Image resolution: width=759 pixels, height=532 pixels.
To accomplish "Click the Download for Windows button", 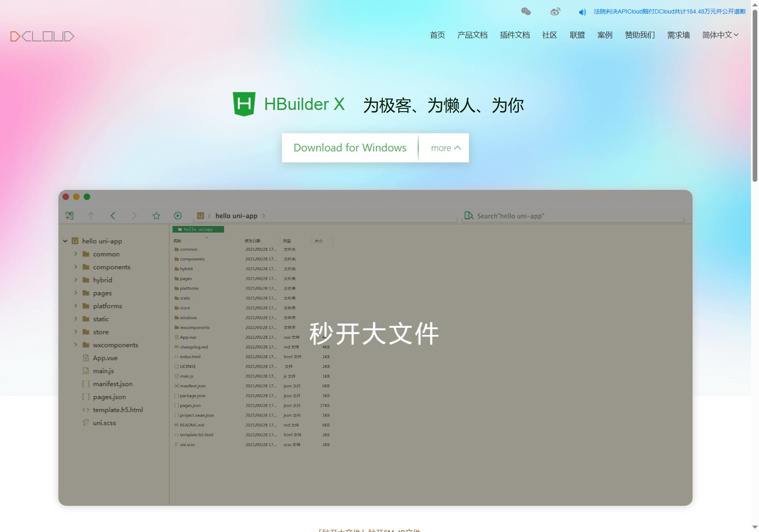I will [x=350, y=148].
